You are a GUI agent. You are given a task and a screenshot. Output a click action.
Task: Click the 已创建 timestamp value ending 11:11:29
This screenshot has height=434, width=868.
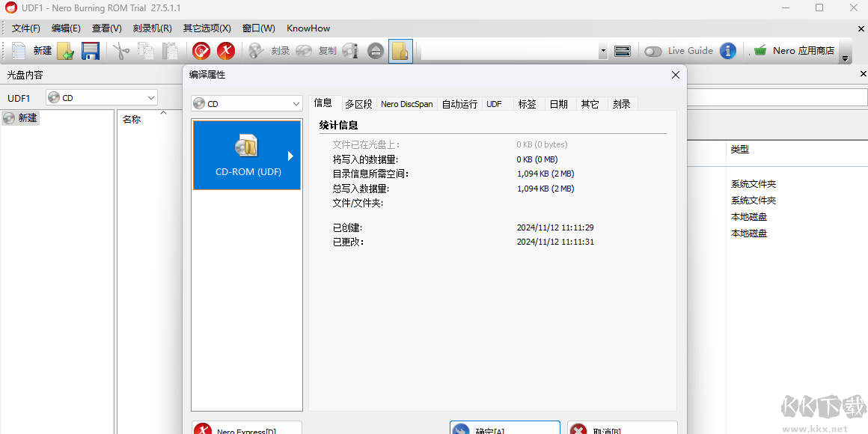click(x=555, y=227)
